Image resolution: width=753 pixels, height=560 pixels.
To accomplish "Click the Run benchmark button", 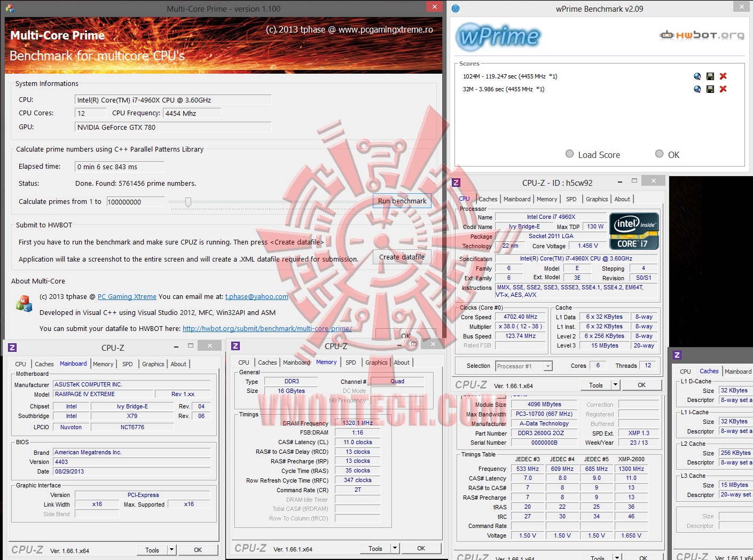I will 402,201.
